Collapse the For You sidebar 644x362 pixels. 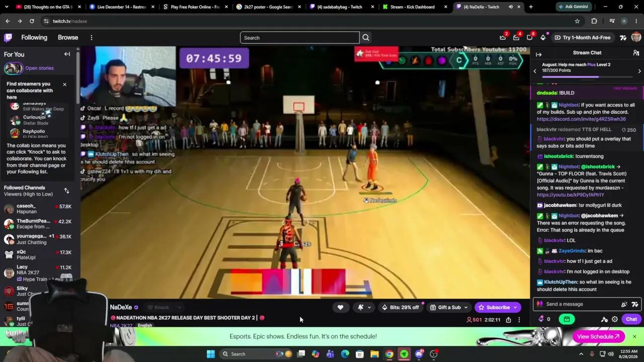67,54
